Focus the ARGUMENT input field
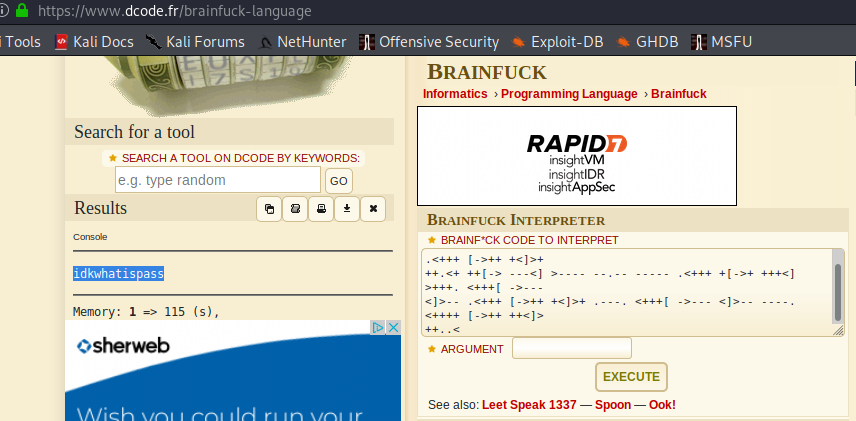 pos(571,348)
